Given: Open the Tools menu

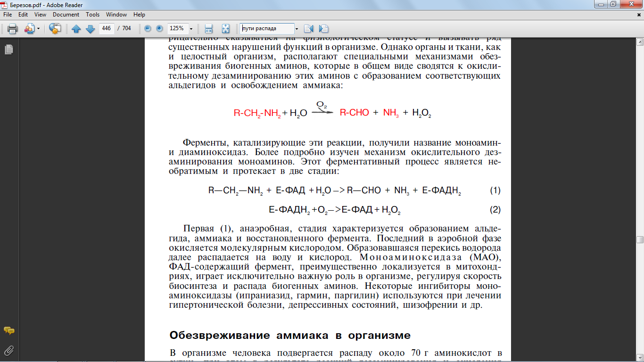Looking at the screenshot, I should coord(92,15).
